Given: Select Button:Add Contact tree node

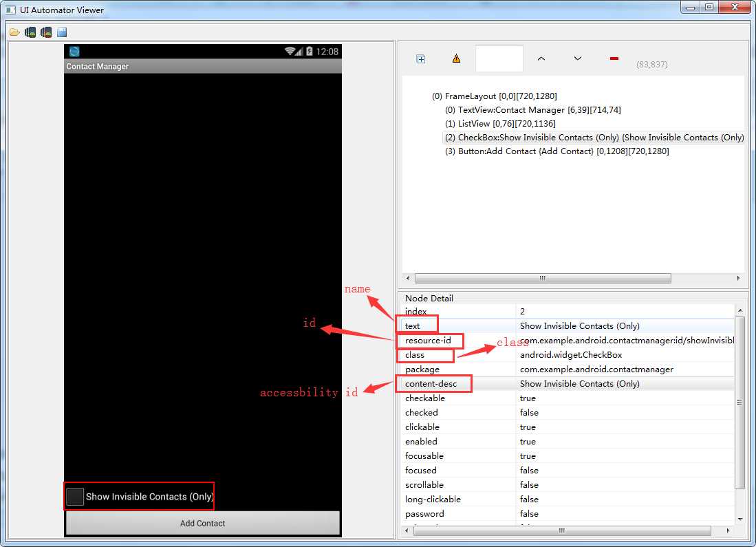Looking at the screenshot, I should coord(557,151).
